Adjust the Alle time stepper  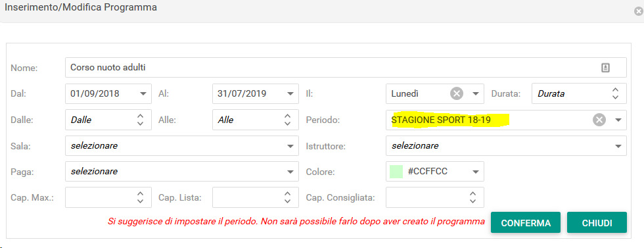coord(288,120)
